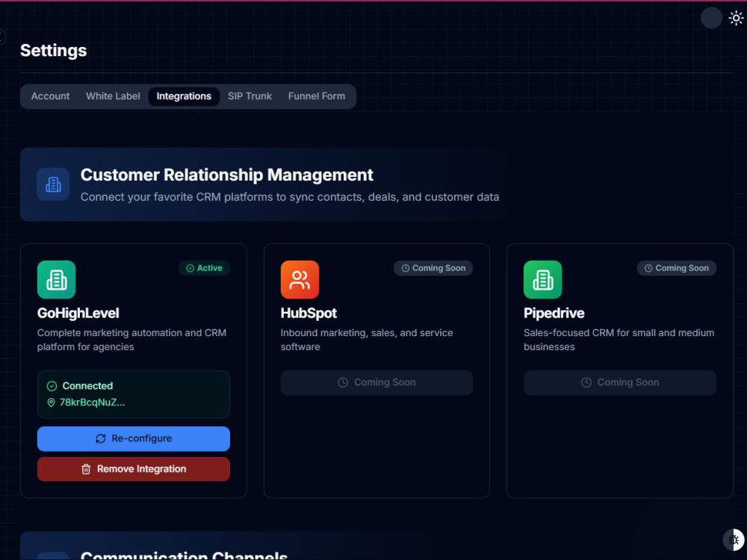747x560 pixels.
Task: Open the Funnel Form tab
Action: 316,96
